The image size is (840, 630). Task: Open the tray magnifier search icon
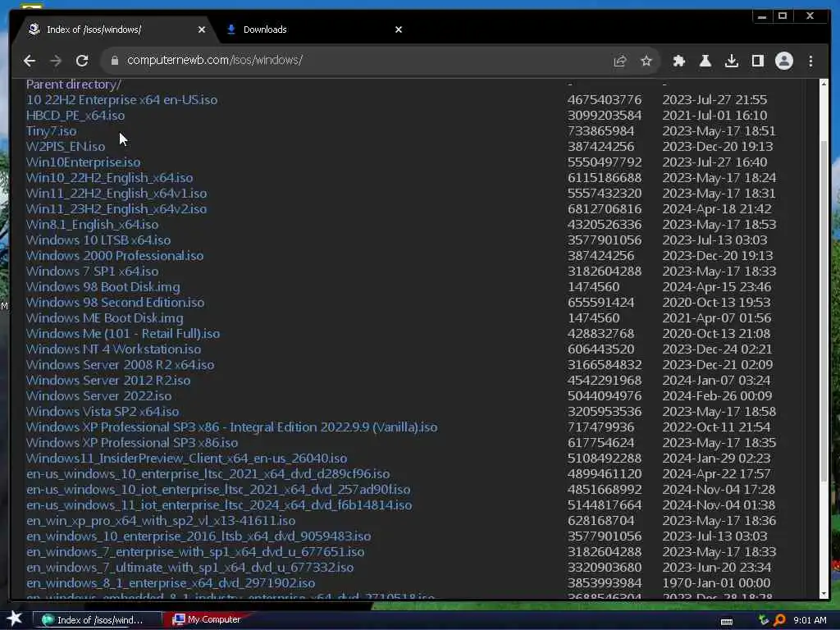point(779,620)
